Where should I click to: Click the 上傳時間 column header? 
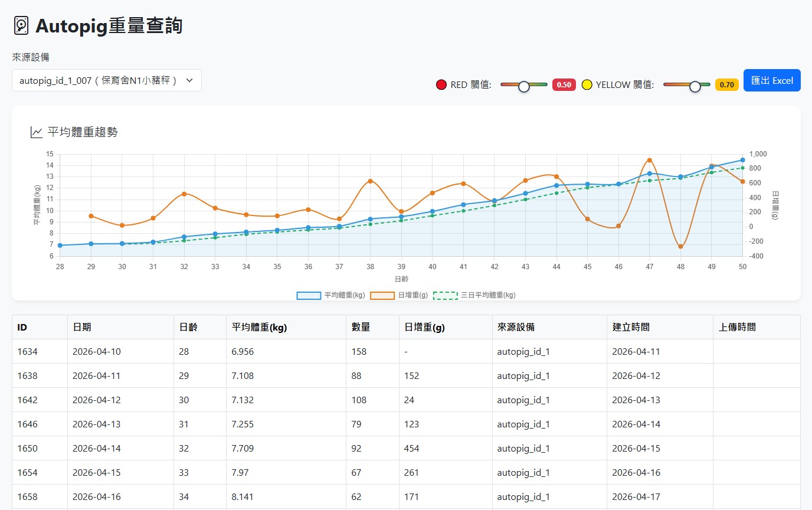point(757,327)
